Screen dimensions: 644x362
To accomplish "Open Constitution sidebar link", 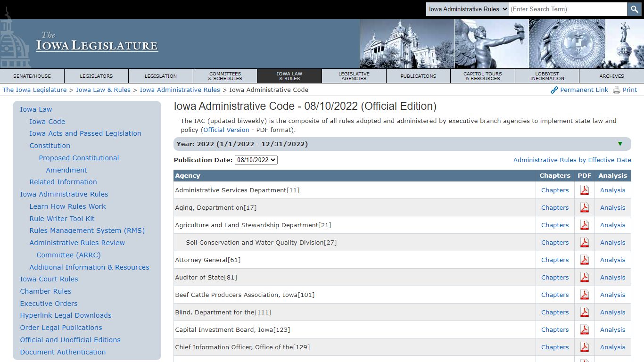I will 50,146.
